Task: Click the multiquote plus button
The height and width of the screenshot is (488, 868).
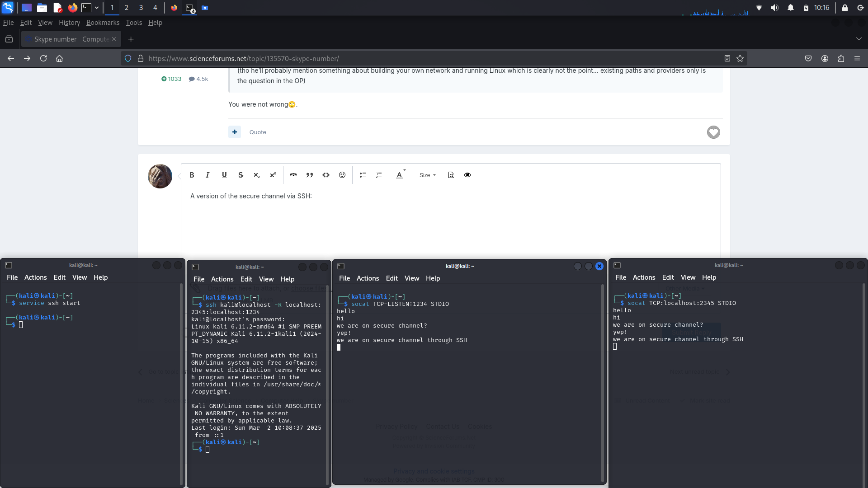Action: 235,132
